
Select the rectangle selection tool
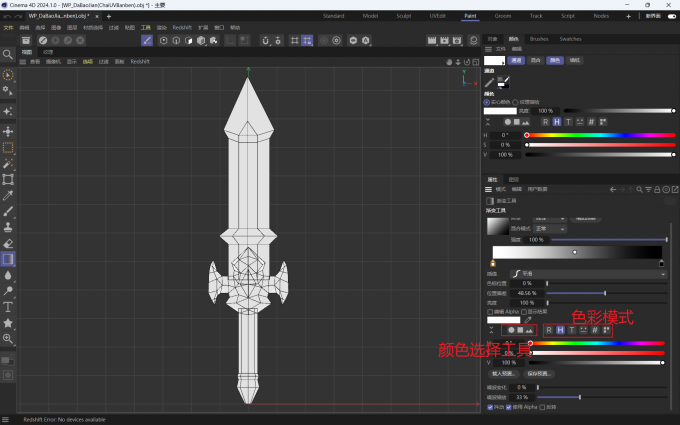[8, 147]
